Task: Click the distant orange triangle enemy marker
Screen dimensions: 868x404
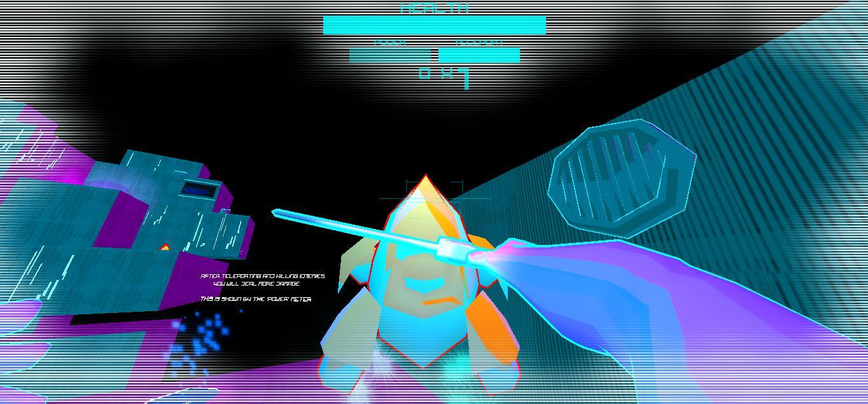Action: tap(165, 247)
